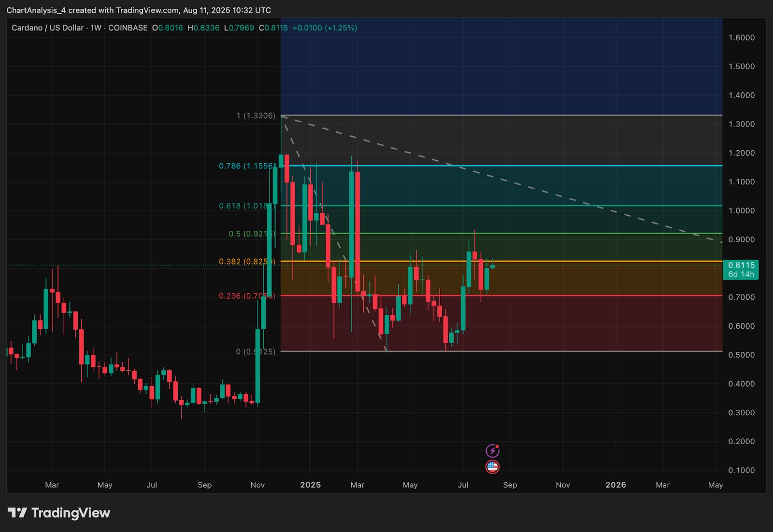Click the 1W timeframe label
Viewport: 773px width, 532px height.
click(96, 28)
